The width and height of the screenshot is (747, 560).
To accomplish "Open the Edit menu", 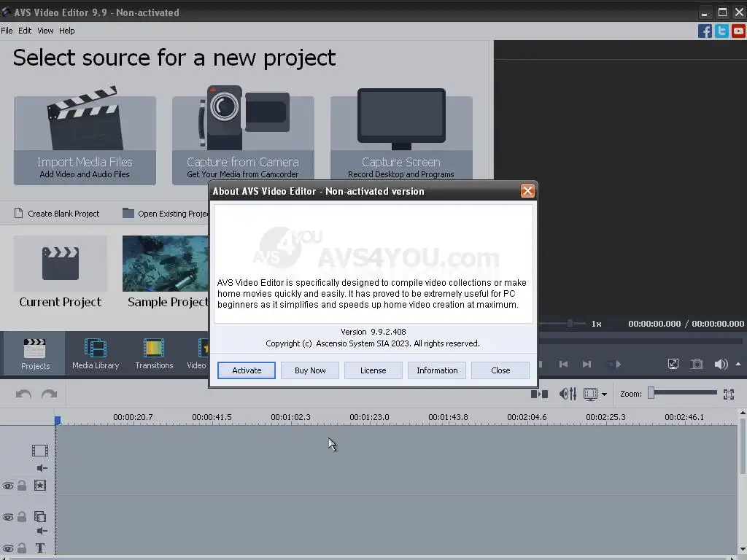I will (25, 31).
